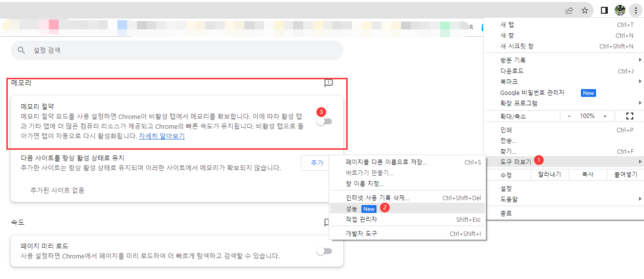The width and height of the screenshot is (644, 279).
Task: Click the search magnifier icon in settings
Action: (x=21, y=50)
